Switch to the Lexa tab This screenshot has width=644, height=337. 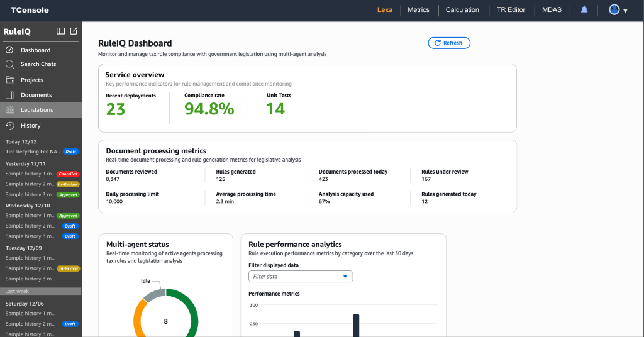click(x=385, y=10)
